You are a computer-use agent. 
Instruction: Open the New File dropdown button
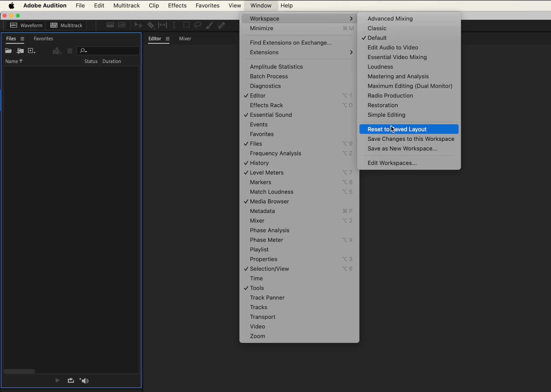(x=32, y=51)
